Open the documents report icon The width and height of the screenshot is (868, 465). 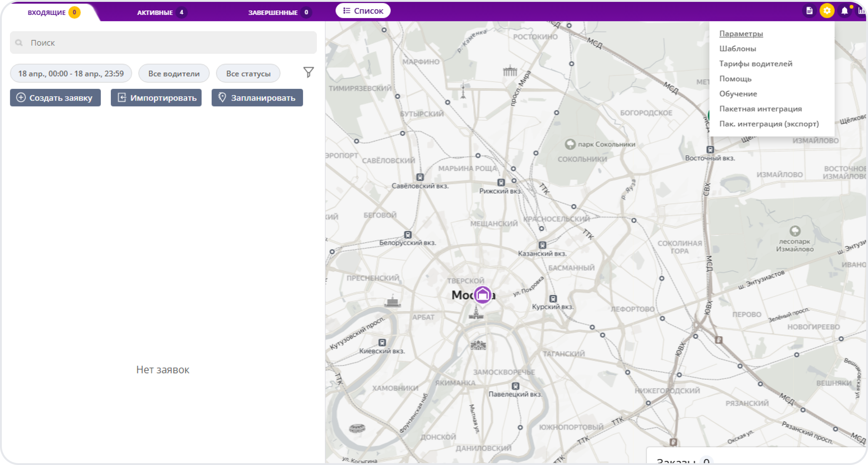pos(809,11)
